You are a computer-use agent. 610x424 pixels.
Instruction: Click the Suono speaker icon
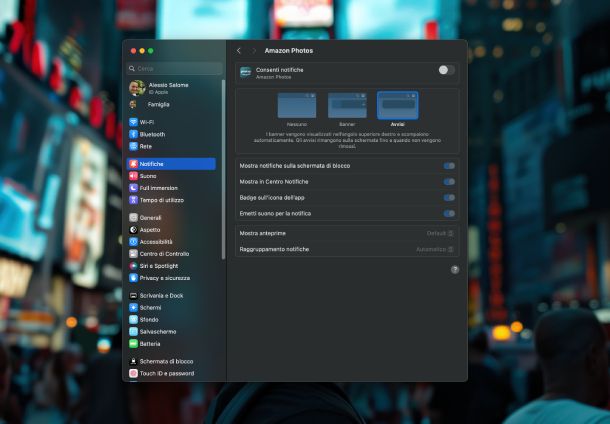tap(133, 176)
